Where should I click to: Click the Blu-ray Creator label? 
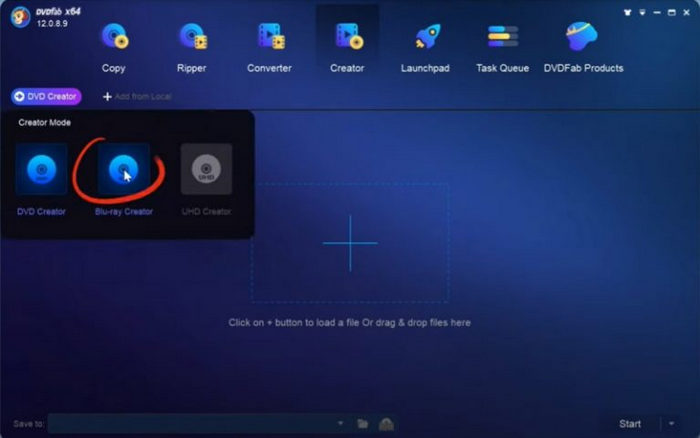tap(124, 212)
